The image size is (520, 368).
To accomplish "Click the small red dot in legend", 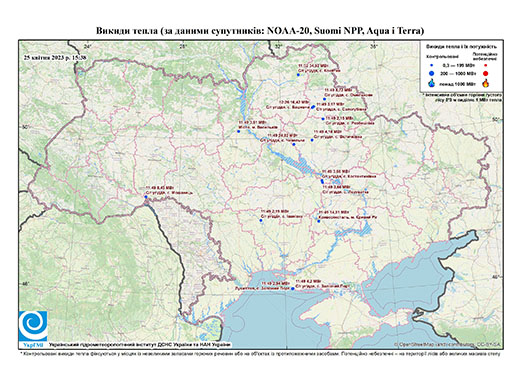I will [x=486, y=65].
